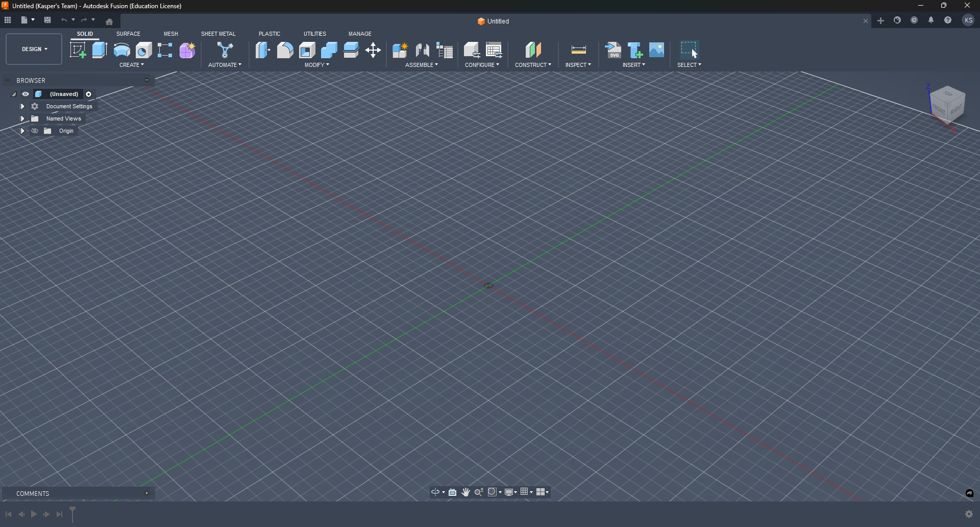Activate the Move/Copy tool

click(373, 50)
